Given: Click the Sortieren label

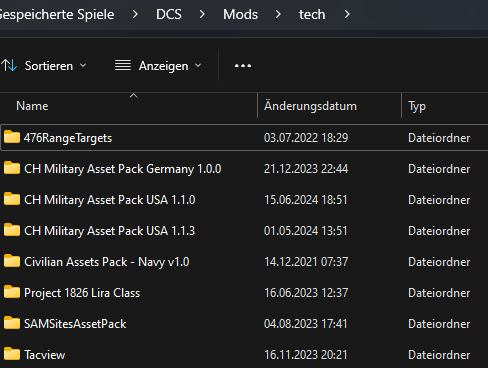Looking at the screenshot, I should point(49,66).
